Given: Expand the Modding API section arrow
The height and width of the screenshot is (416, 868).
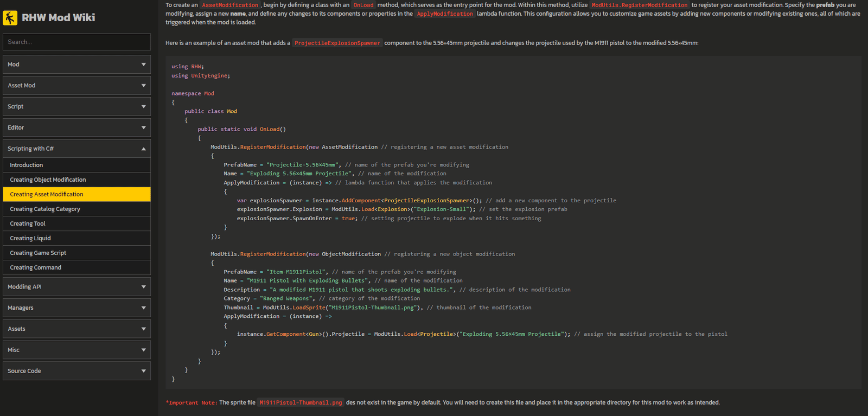Looking at the screenshot, I should click(x=144, y=287).
